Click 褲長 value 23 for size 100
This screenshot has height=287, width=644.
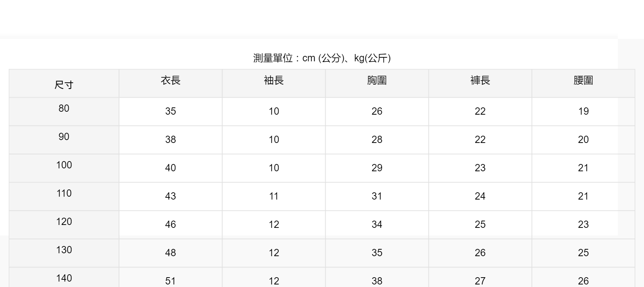480,168
